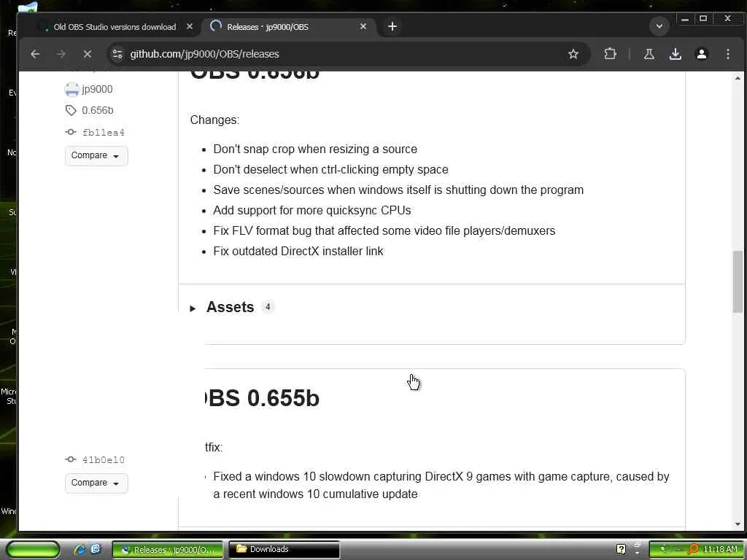Screen dimensions: 747x560
Task: Open a new browser tab
Action: (392, 27)
